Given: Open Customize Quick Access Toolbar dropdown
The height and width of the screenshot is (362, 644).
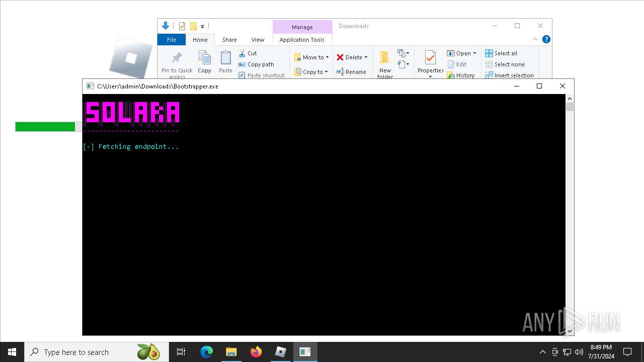Looking at the screenshot, I should point(202,26).
